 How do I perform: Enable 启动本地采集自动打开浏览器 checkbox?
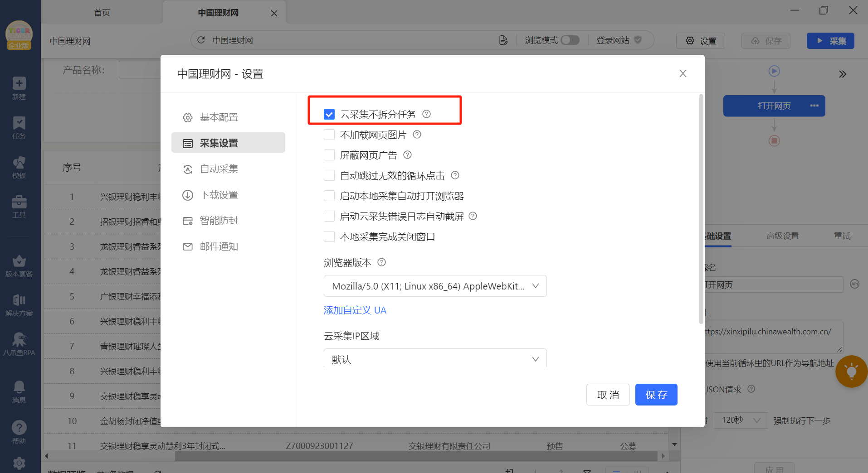click(329, 196)
